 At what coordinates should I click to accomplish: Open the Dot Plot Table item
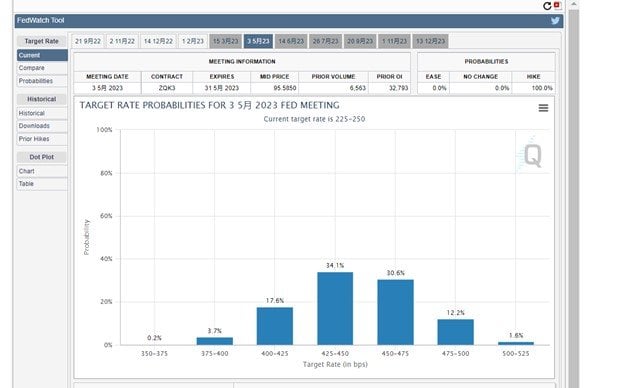[42, 184]
